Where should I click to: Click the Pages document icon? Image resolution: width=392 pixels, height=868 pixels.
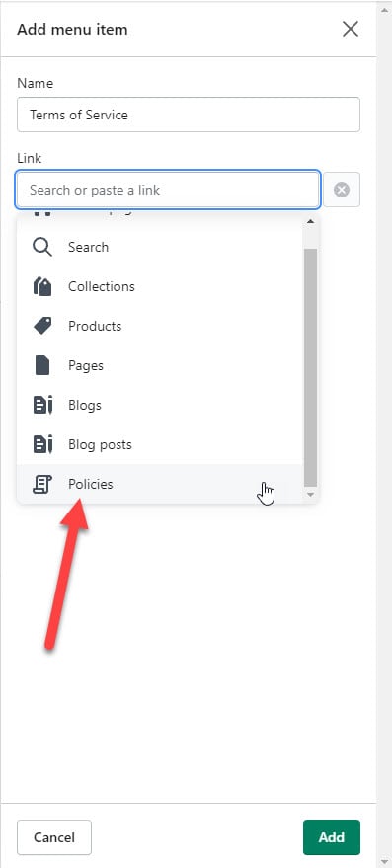(x=42, y=365)
